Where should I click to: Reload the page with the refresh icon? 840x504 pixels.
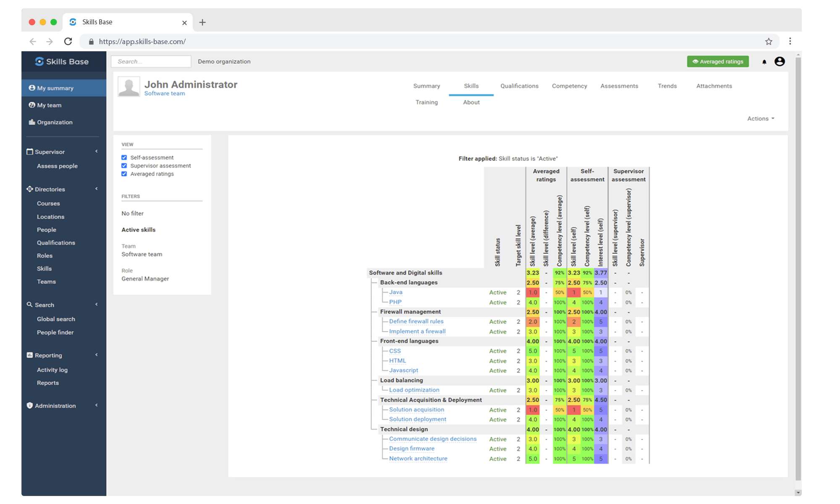click(68, 41)
